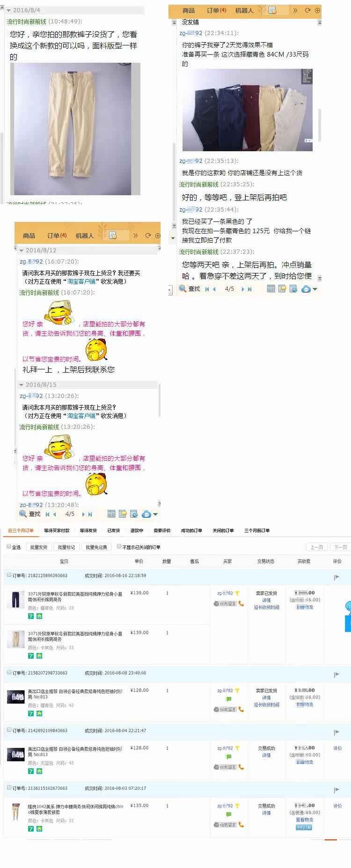Open cloud dropdown arrow in right chat footer
351x868 pixels.
pyautogui.click(x=315, y=289)
